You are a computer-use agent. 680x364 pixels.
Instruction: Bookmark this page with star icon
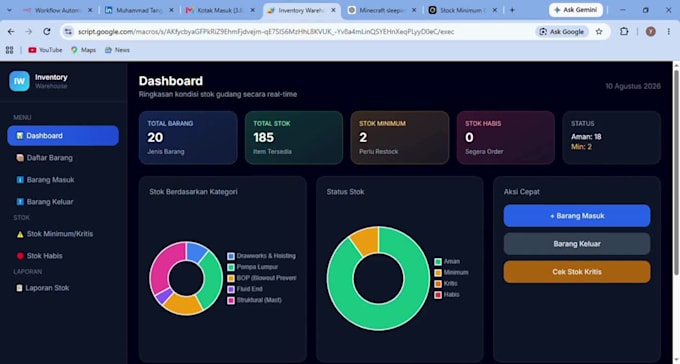599,32
